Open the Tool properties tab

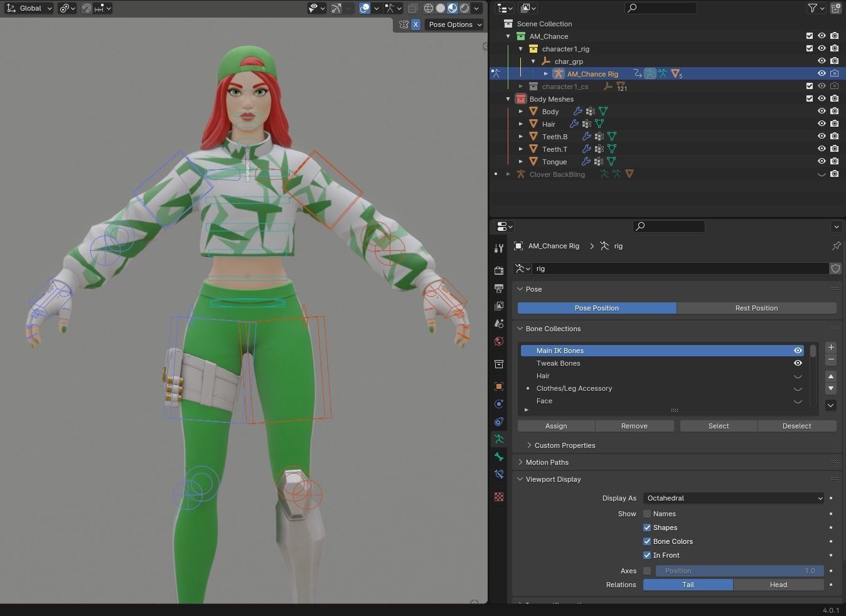click(x=499, y=248)
